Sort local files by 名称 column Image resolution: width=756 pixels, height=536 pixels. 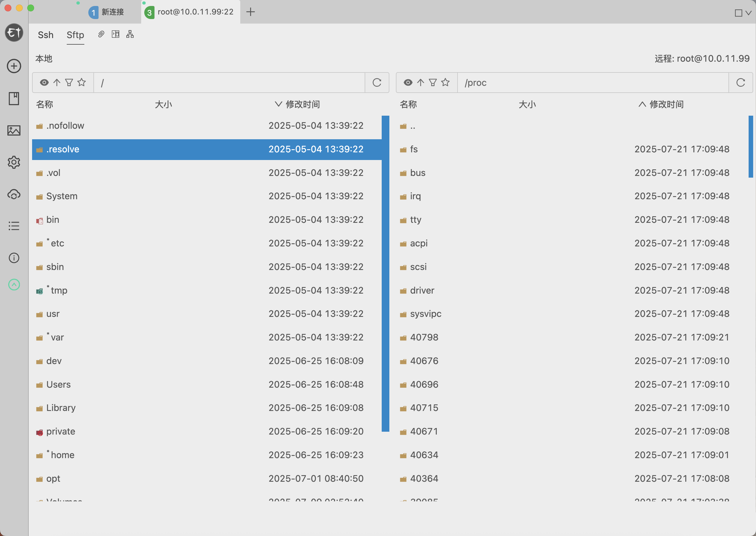pyautogui.click(x=45, y=104)
